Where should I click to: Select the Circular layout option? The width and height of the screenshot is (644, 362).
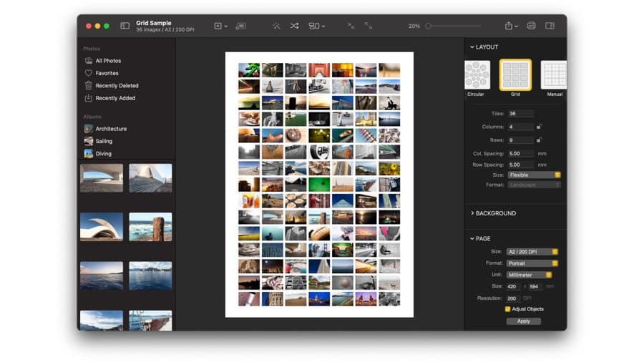477,74
